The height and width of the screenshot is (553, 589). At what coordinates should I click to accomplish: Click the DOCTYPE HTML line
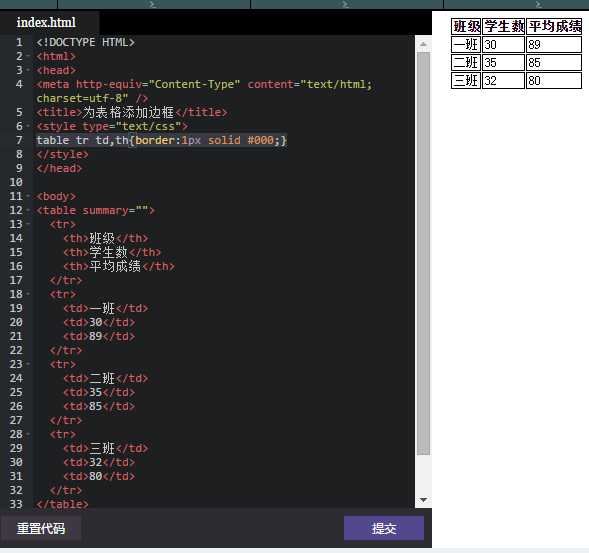[x=85, y=42]
